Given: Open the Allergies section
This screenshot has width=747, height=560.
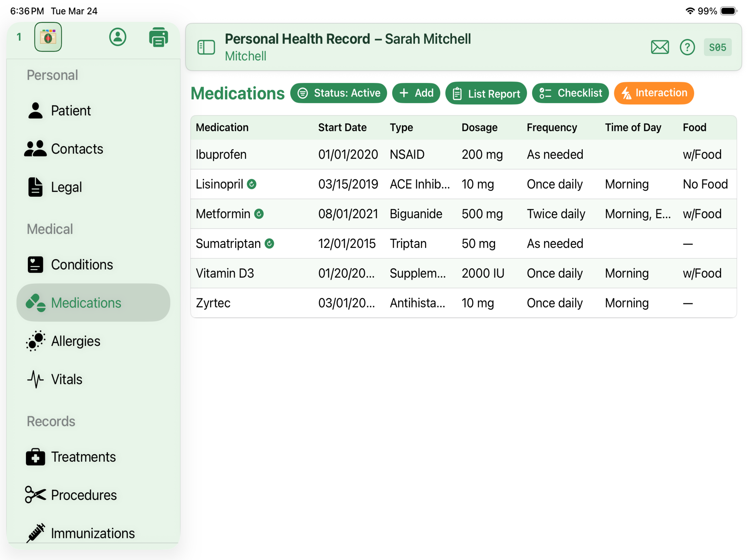Looking at the screenshot, I should [76, 341].
